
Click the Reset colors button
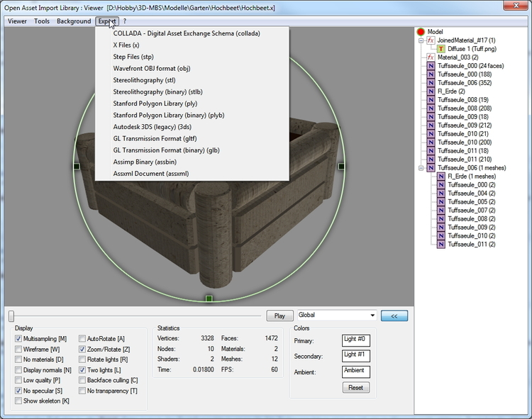pos(356,388)
